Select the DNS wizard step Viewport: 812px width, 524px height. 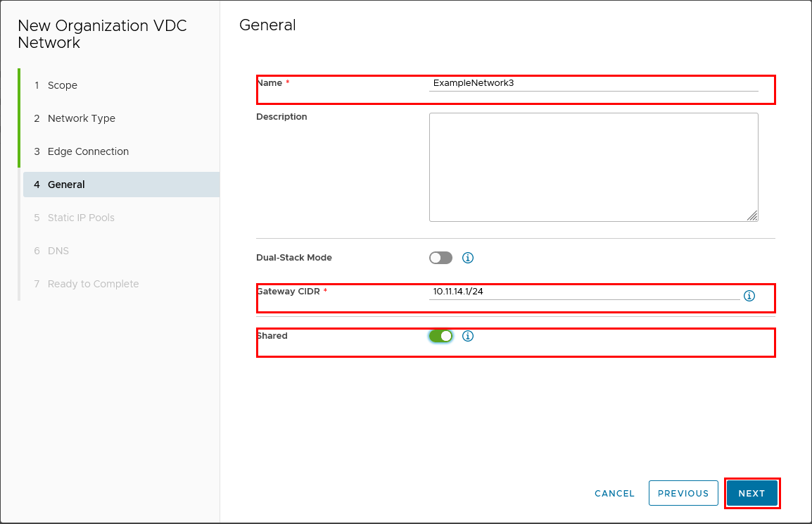tap(58, 251)
